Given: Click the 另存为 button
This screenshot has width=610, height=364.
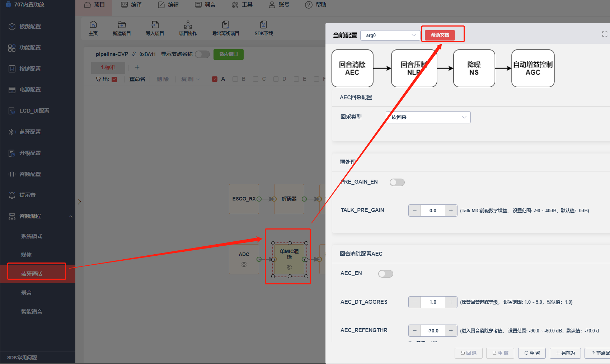Looking at the screenshot, I should [566, 353].
